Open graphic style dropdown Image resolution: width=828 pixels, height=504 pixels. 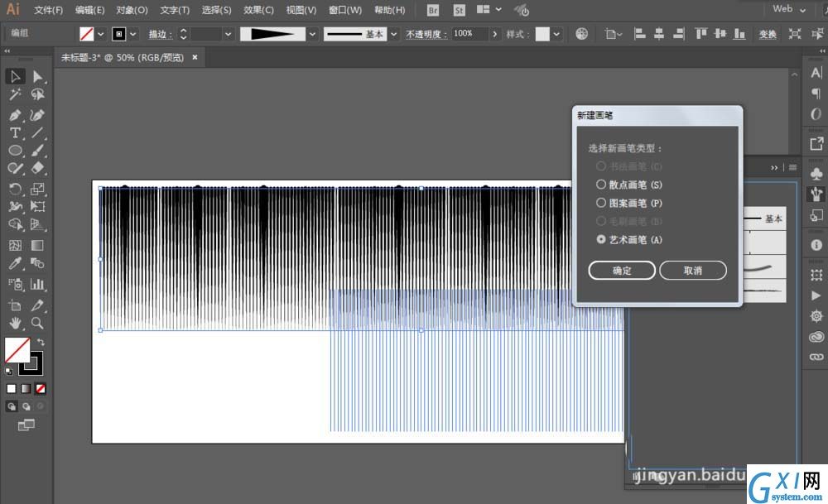(556, 34)
